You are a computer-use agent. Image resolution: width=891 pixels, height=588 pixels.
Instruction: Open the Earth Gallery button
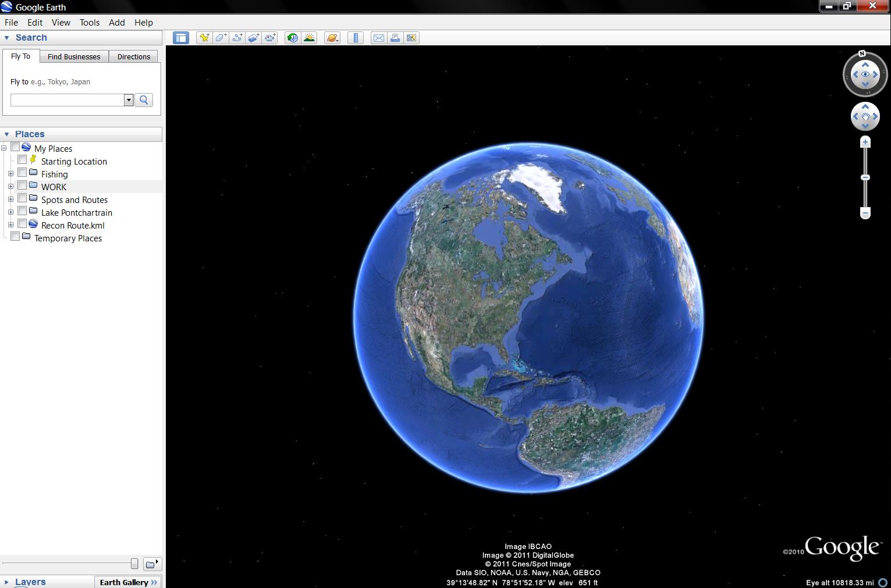128,582
